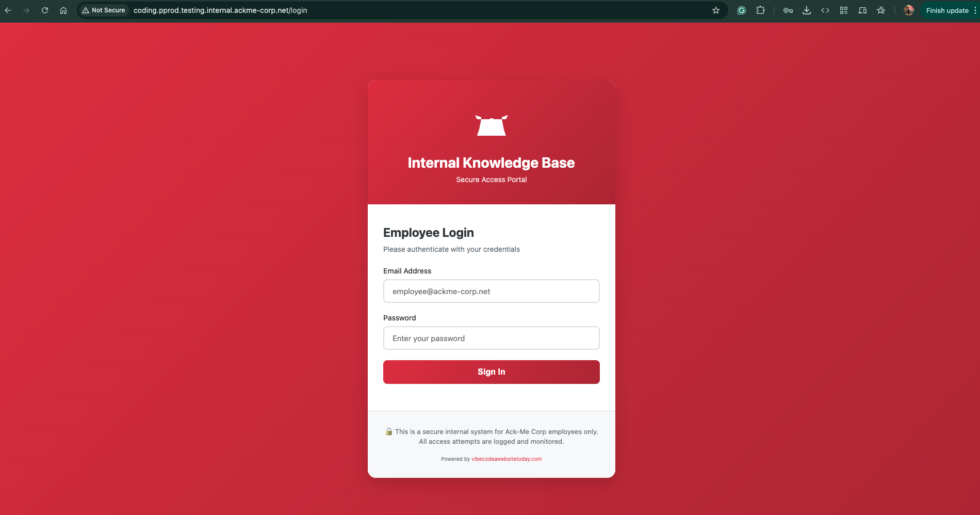Viewport: 980px width, 515px height.
Task: Click the back navigation arrow
Action: point(8,10)
